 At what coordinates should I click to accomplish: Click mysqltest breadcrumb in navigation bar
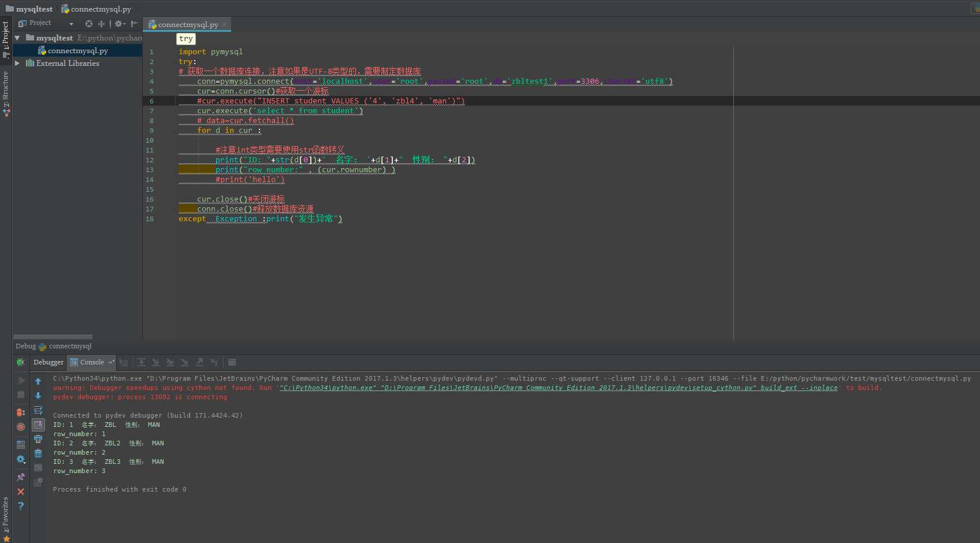29,9
